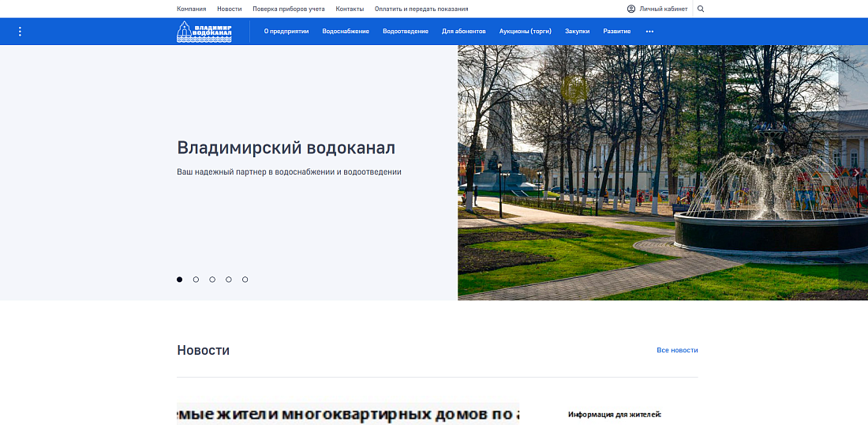Click the Информация для жителей text

click(x=615, y=415)
